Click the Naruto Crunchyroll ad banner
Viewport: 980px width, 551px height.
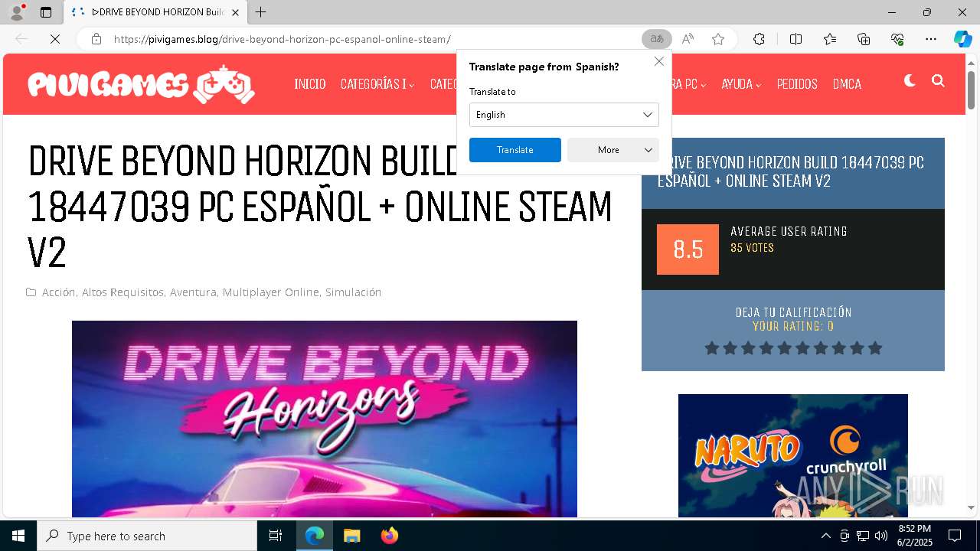pos(793,455)
